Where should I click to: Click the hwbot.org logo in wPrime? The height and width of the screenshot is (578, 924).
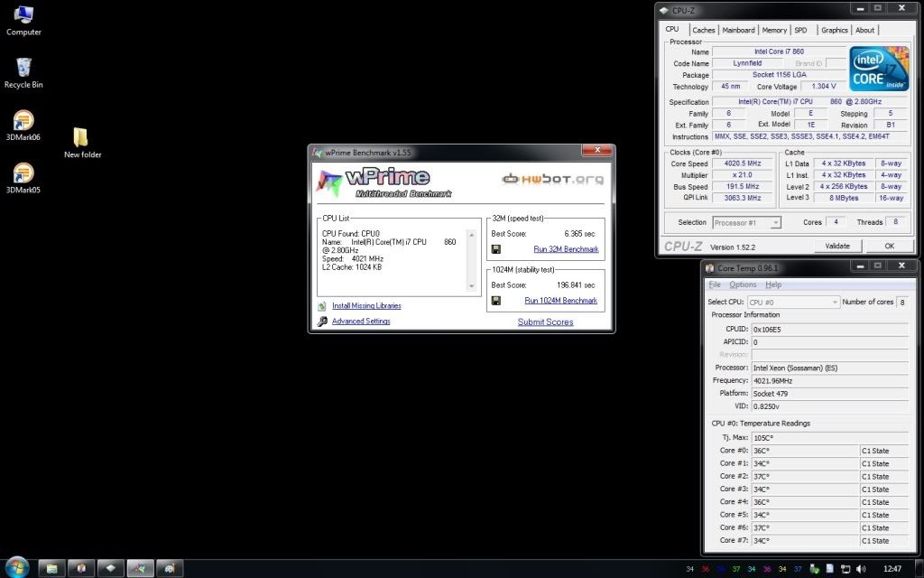click(553, 179)
